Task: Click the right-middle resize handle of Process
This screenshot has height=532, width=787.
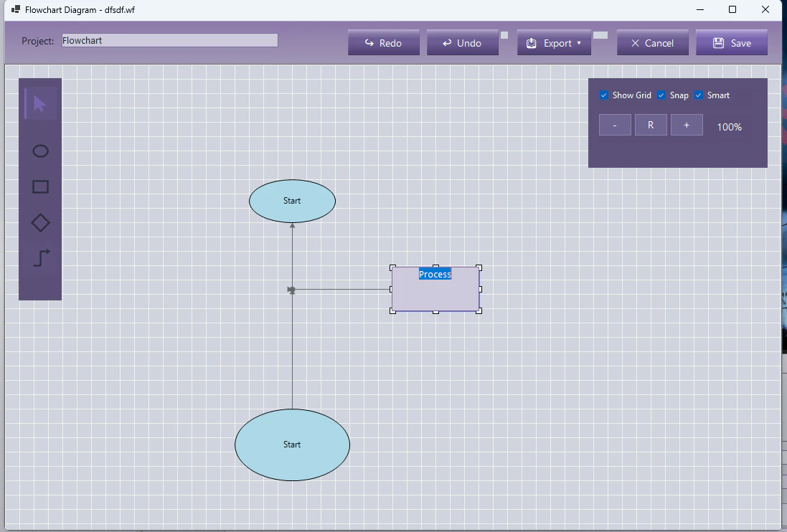Action: 481,290
